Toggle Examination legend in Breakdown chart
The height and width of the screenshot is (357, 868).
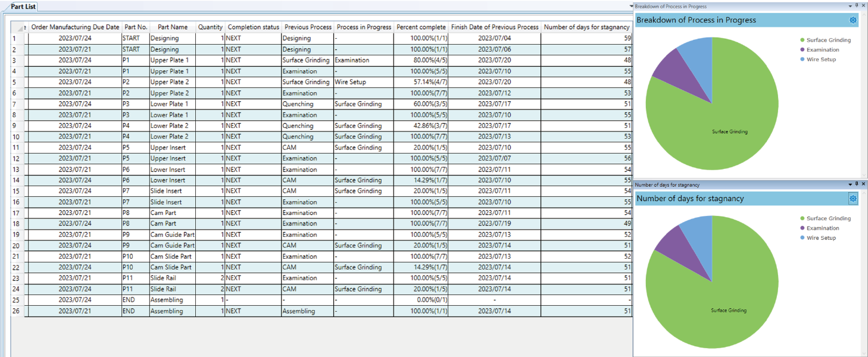819,50
